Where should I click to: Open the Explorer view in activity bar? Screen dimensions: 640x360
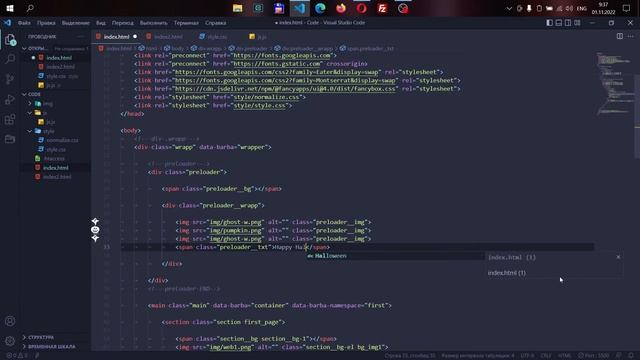(x=10, y=40)
